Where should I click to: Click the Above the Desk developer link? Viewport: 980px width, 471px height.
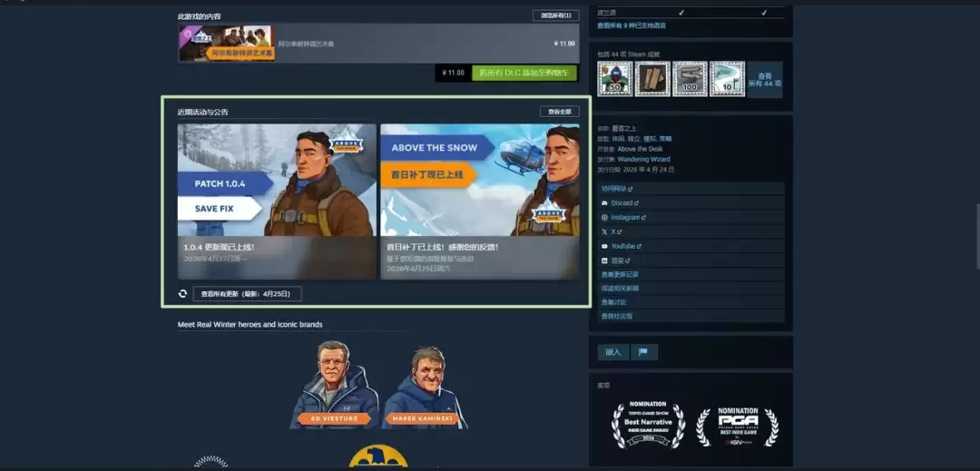click(x=640, y=149)
